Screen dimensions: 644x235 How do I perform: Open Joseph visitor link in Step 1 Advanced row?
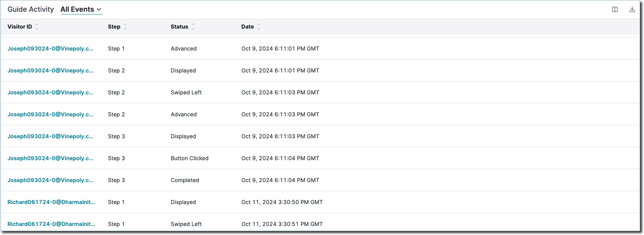(x=50, y=49)
